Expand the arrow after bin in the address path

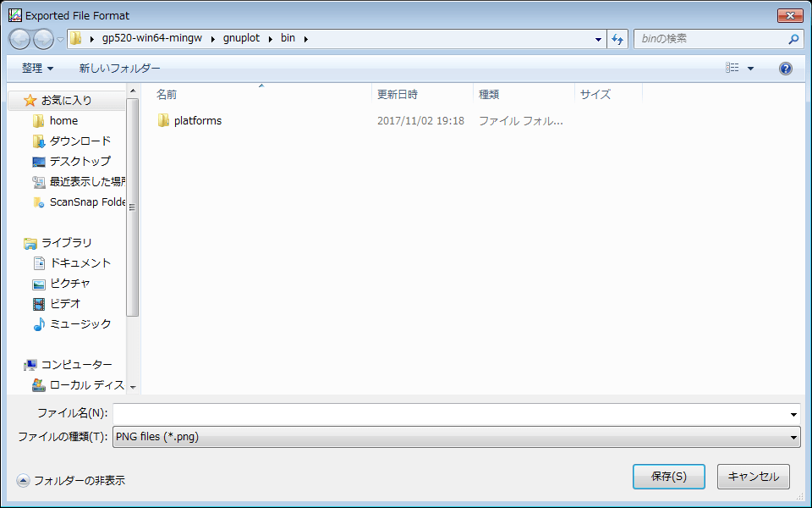pyautogui.click(x=306, y=39)
